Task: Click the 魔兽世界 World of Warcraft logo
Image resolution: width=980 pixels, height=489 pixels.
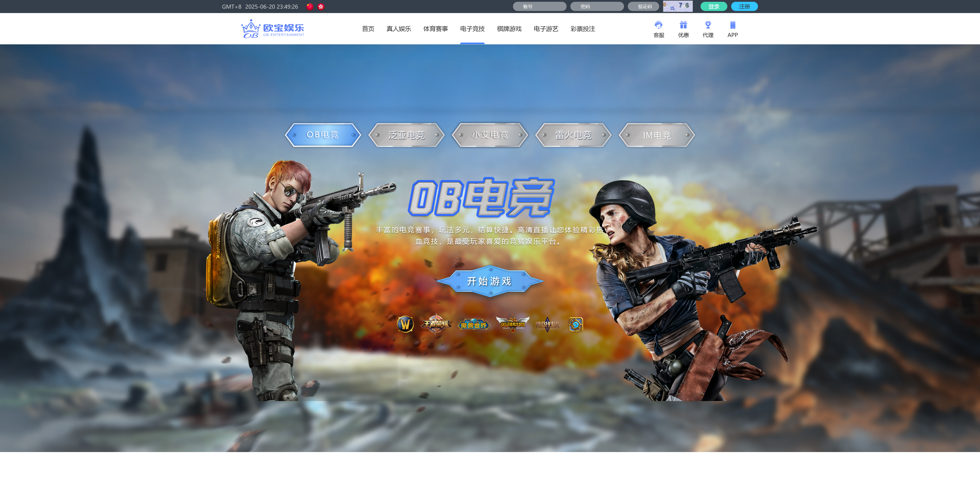Action: point(473,325)
